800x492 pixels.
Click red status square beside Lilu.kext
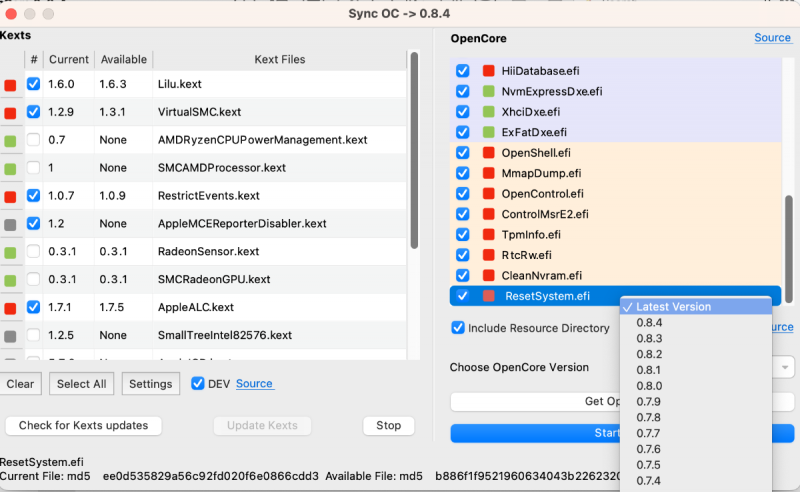[10, 86]
